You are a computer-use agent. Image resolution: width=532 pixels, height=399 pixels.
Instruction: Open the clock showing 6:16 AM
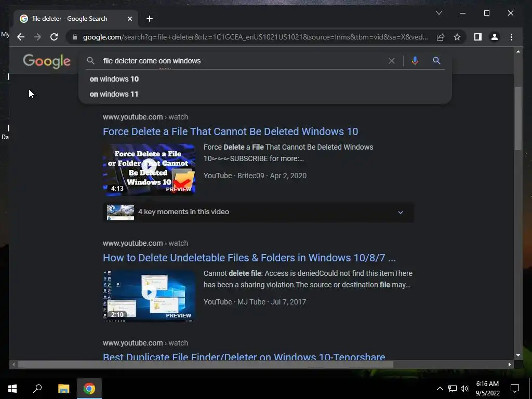[487, 389]
